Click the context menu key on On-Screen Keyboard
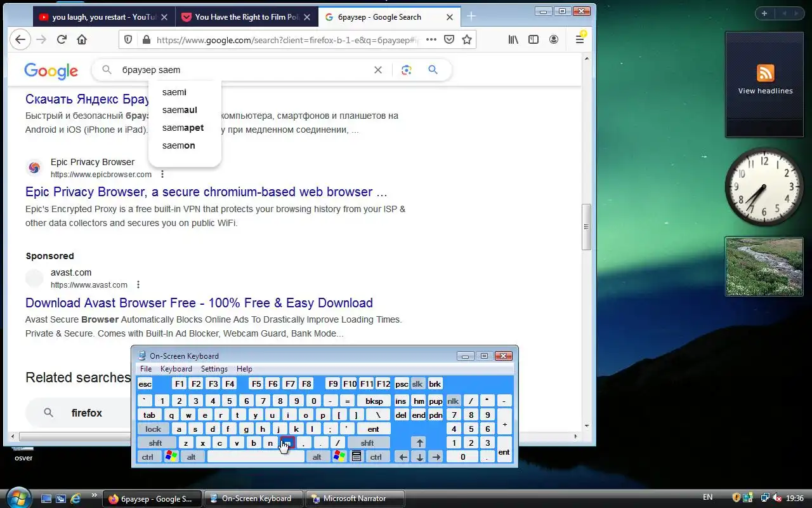812x508 pixels. pos(357,457)
